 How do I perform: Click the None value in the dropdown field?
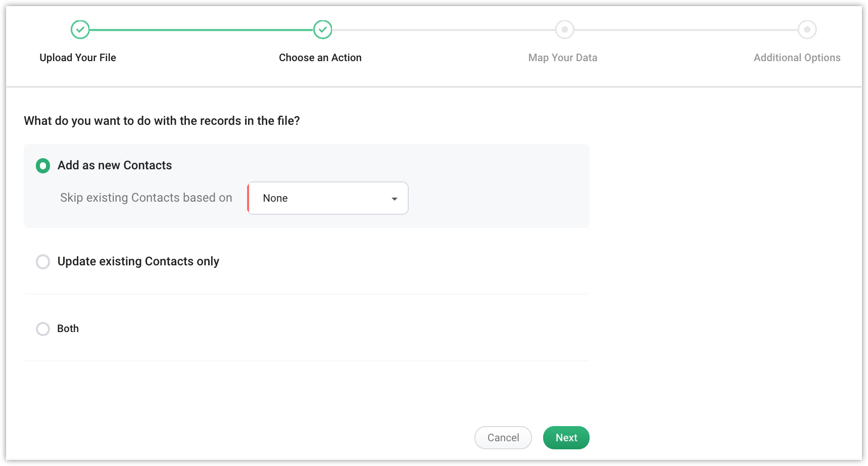pyautogui.click(x=275, y=198)
